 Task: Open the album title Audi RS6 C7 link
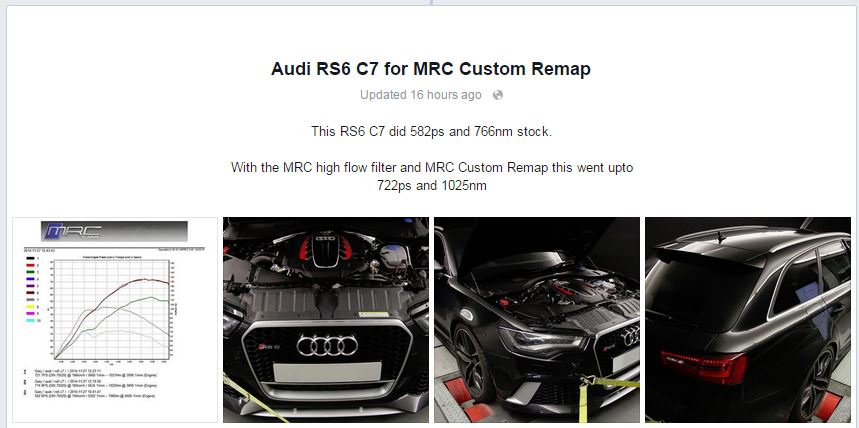(431, 69)
